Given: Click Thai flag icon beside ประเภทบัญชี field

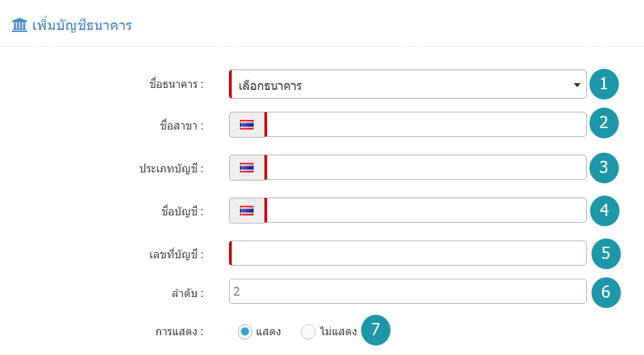Looking at the screenshot, I should pyautogui.click(x=247, y=168).
